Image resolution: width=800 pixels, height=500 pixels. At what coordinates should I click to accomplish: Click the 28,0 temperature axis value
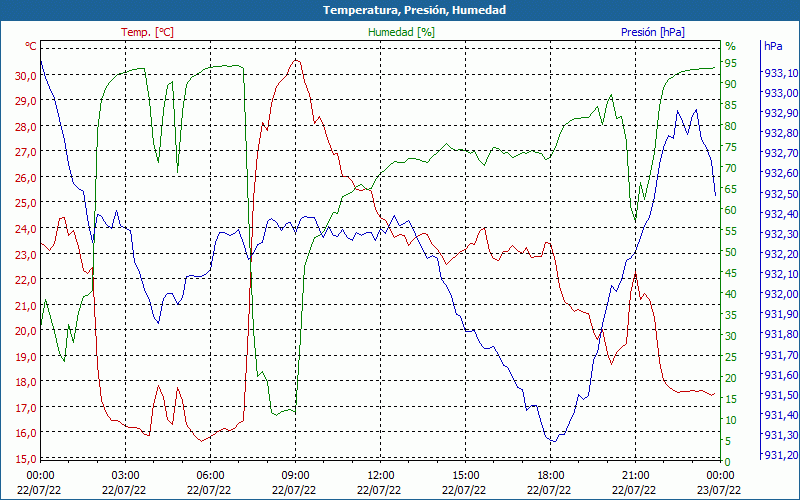(x=26, y=127)
